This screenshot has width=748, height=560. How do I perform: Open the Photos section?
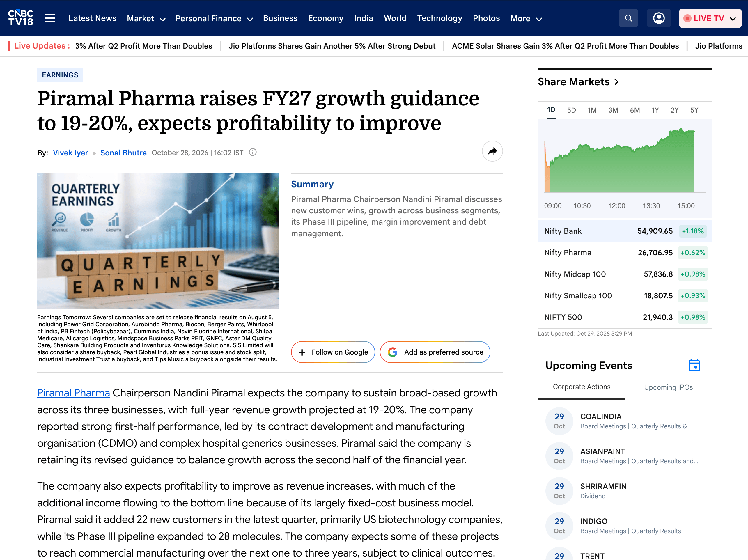coord(486,18)
